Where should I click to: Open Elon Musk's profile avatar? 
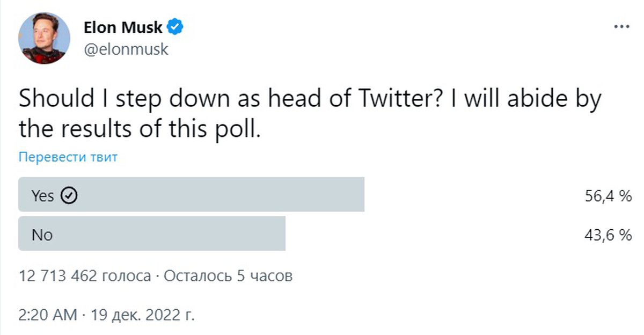(45, 38)
